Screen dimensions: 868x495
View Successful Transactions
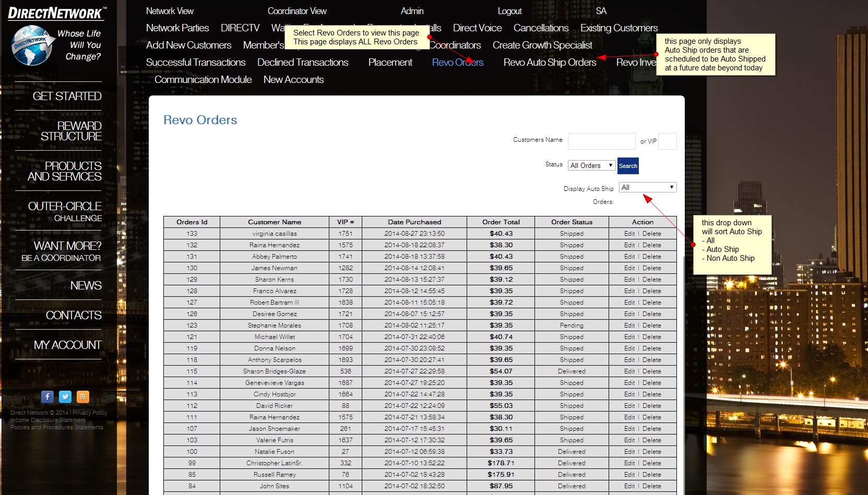click(x=196, y=63)
